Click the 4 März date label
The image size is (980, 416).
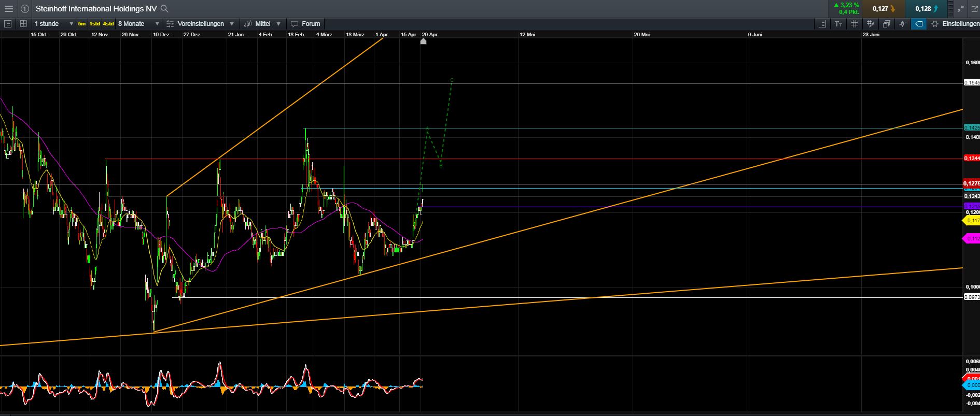pyautogui.click(x=324, y=35)
